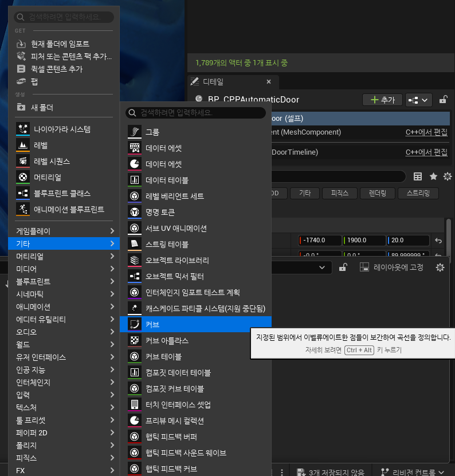Toggle favorites star filter
This screenshot has height=476, width=455.
[433, 176]
